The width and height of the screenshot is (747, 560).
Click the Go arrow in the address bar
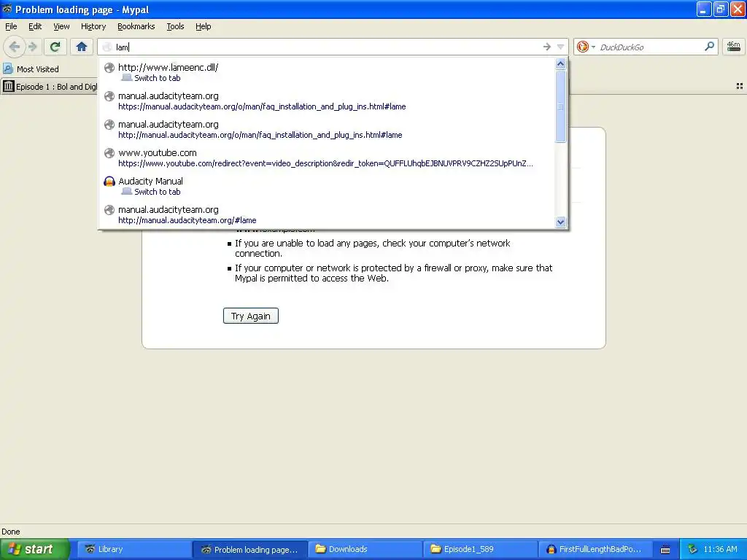click(547, 47)
